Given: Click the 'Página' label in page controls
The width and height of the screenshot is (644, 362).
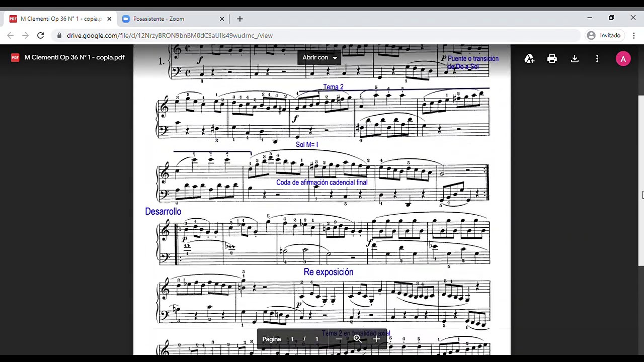Looking at the screenshot, I should tap(272, 339).
